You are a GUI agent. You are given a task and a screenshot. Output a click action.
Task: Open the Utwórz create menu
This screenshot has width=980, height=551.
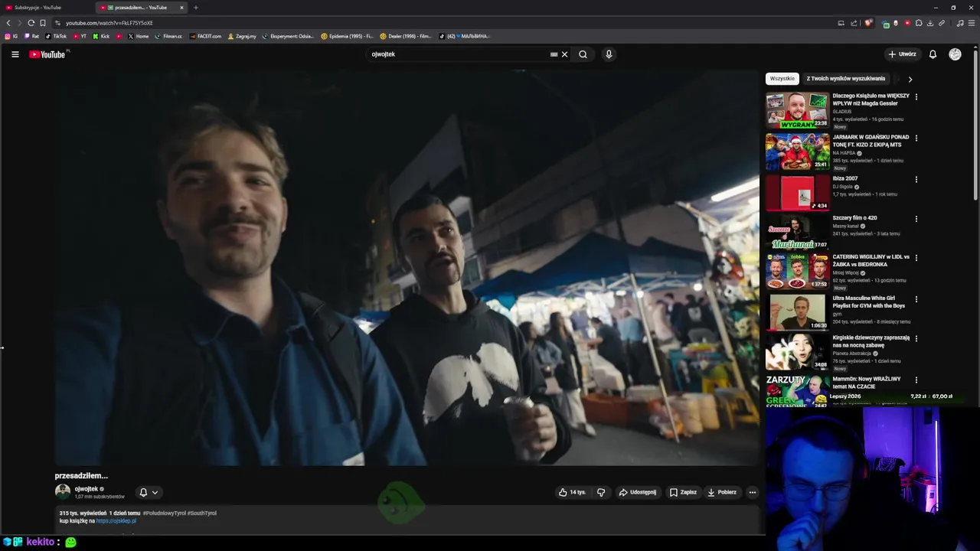902,54
